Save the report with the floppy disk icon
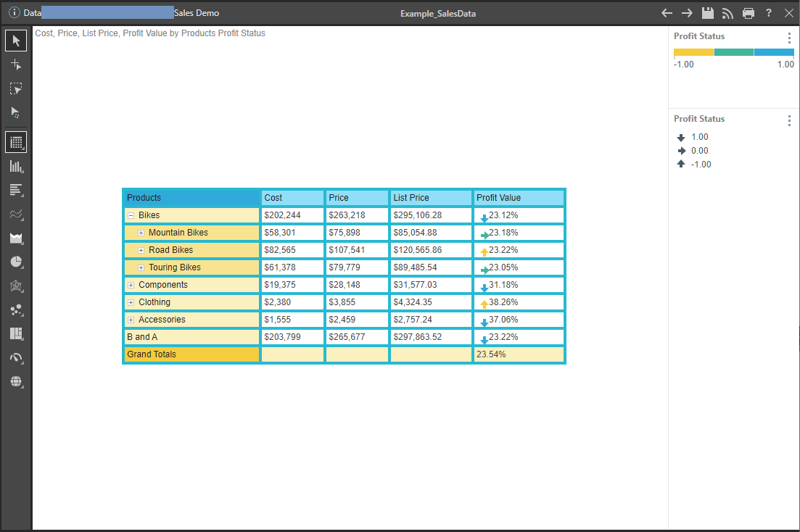Image resolution: width=800 pixels, height=532 pixels. 707,13
